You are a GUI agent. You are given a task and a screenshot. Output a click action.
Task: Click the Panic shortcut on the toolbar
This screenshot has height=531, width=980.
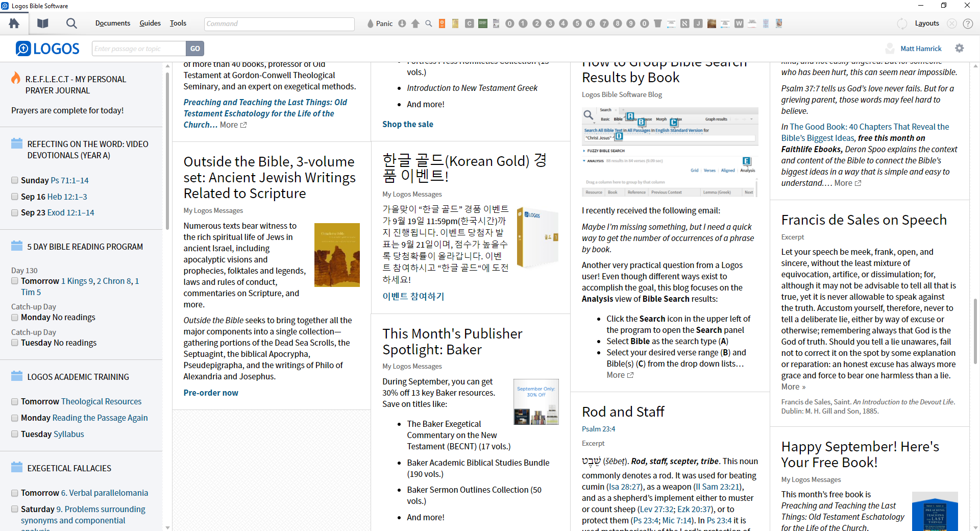tap(380, 23)
